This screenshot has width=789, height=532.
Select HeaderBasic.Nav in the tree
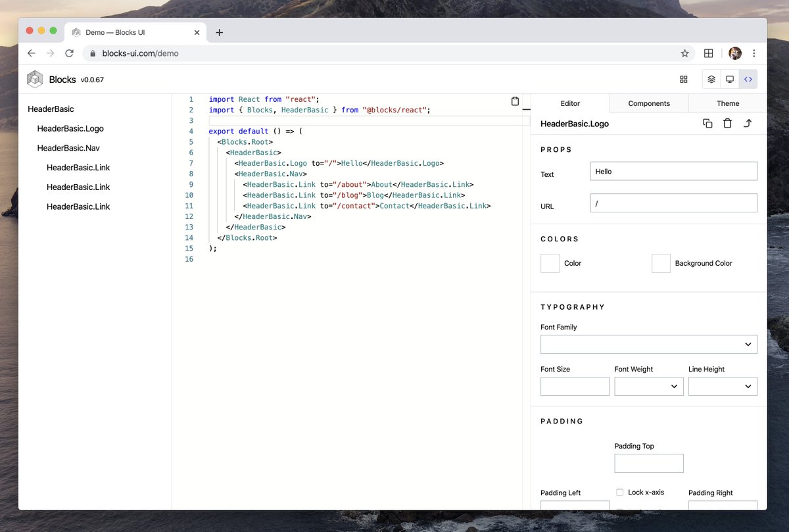tap(68, 148)
